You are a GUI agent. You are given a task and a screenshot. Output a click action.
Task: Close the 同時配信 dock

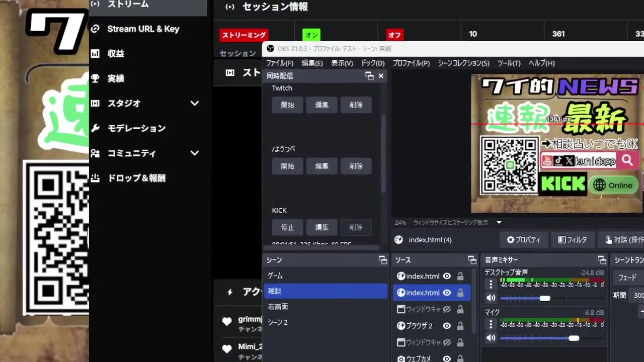[381, 76]
